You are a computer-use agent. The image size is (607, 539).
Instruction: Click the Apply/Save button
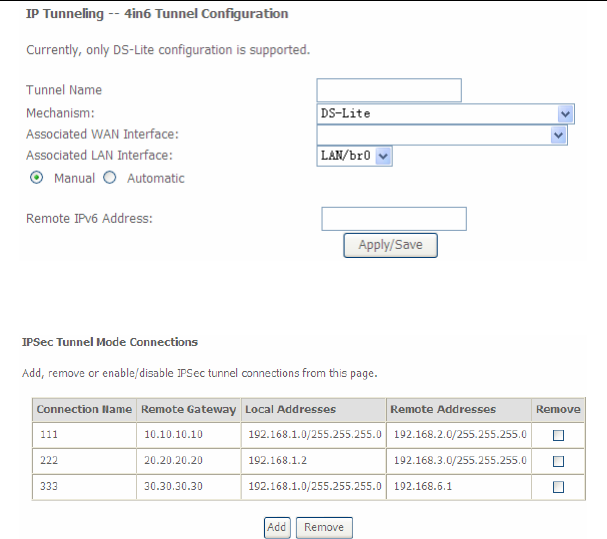(390, 245)
